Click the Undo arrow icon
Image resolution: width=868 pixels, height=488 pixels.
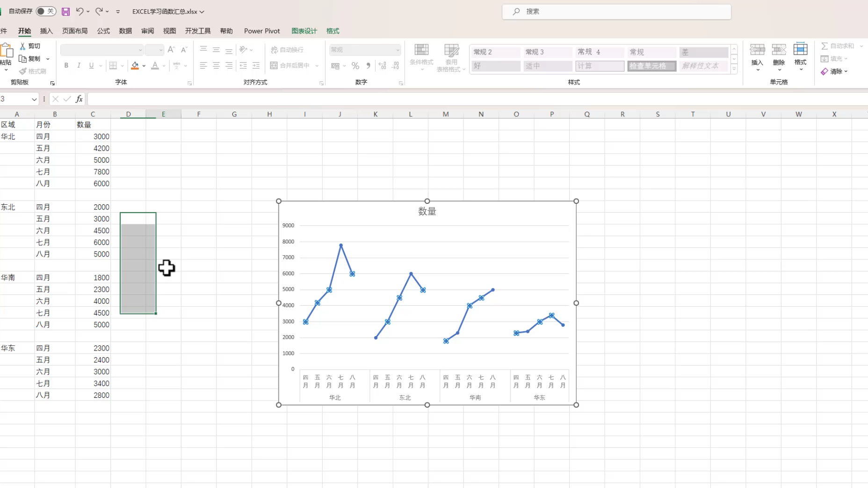pyautogui.click(x=80, y=11)
